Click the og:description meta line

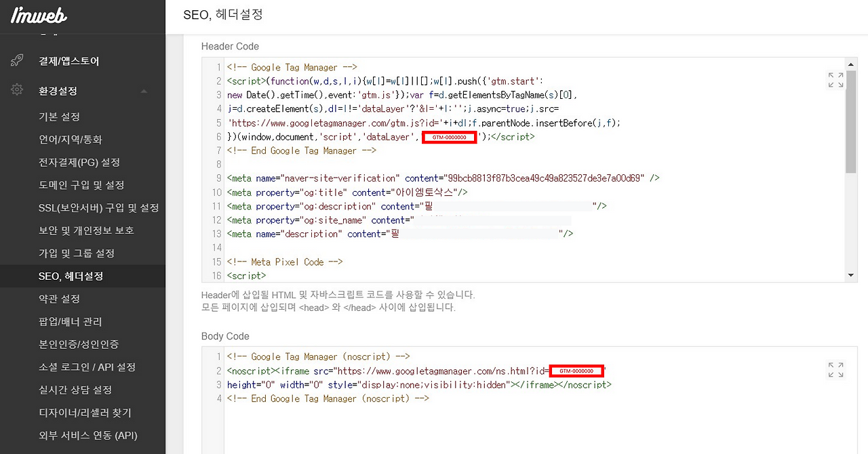(x=417, y=206)
